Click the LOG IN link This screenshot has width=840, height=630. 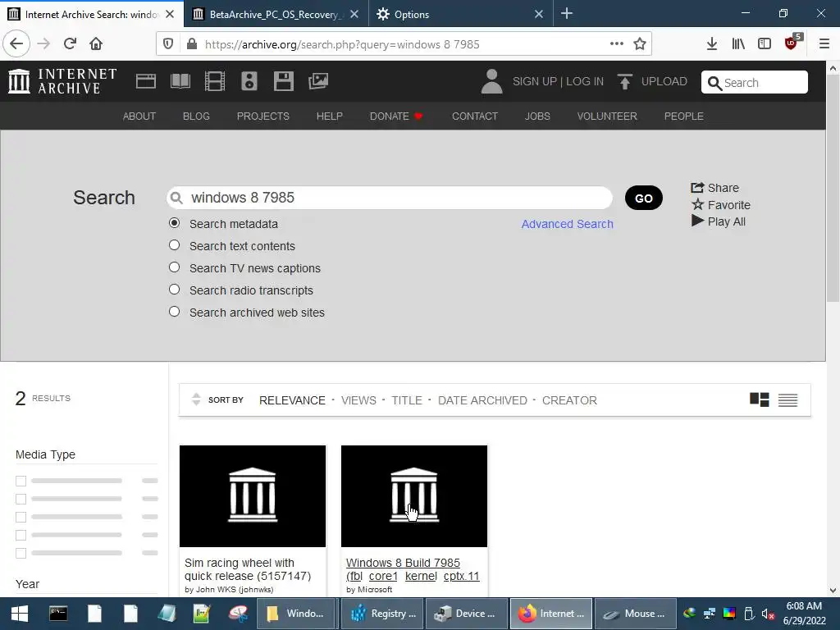[x=585, y=81]
